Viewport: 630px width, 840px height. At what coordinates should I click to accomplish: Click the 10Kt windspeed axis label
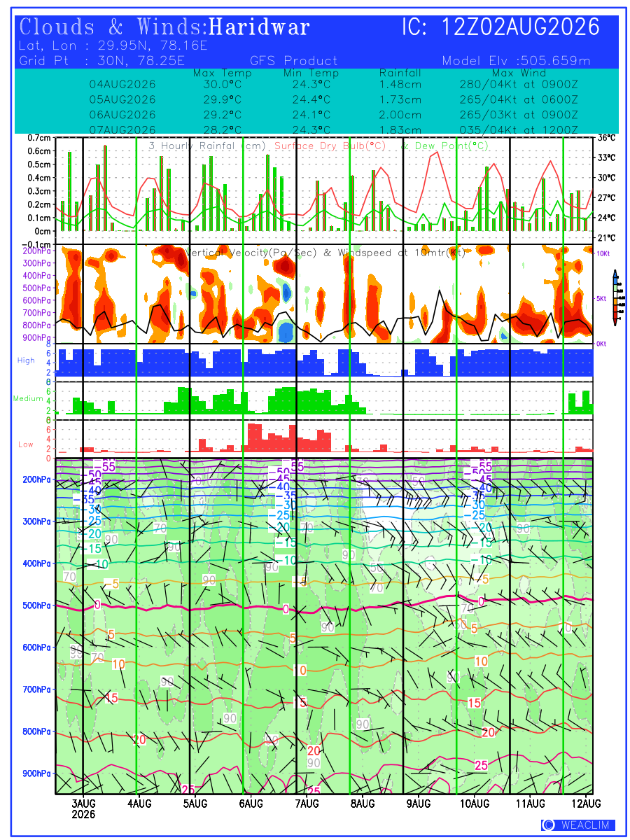(x=603, y=253)
